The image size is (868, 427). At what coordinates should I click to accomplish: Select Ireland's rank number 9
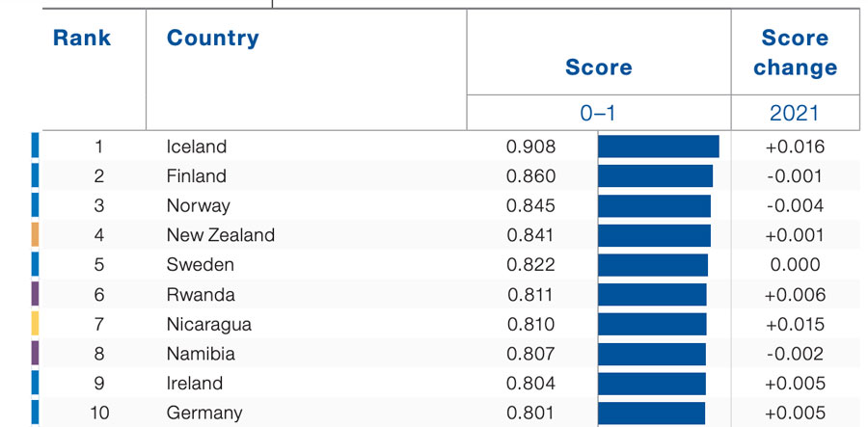click(98, 383)
